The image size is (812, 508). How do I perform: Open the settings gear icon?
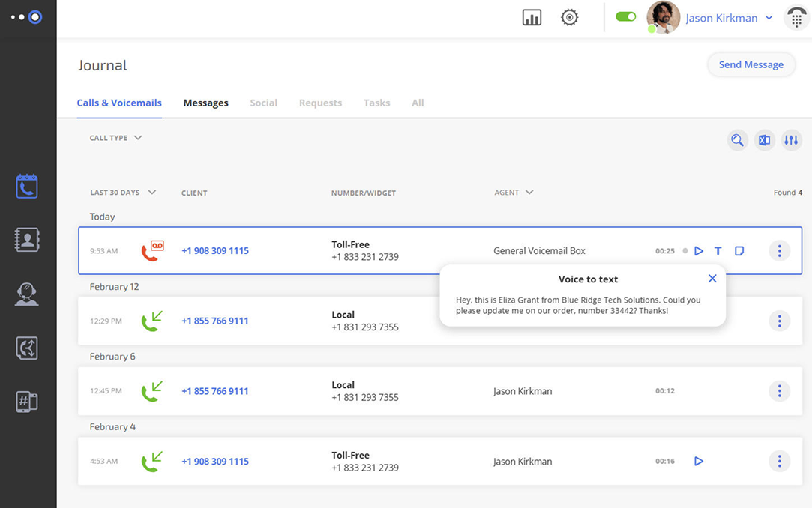tap(570, 18)
